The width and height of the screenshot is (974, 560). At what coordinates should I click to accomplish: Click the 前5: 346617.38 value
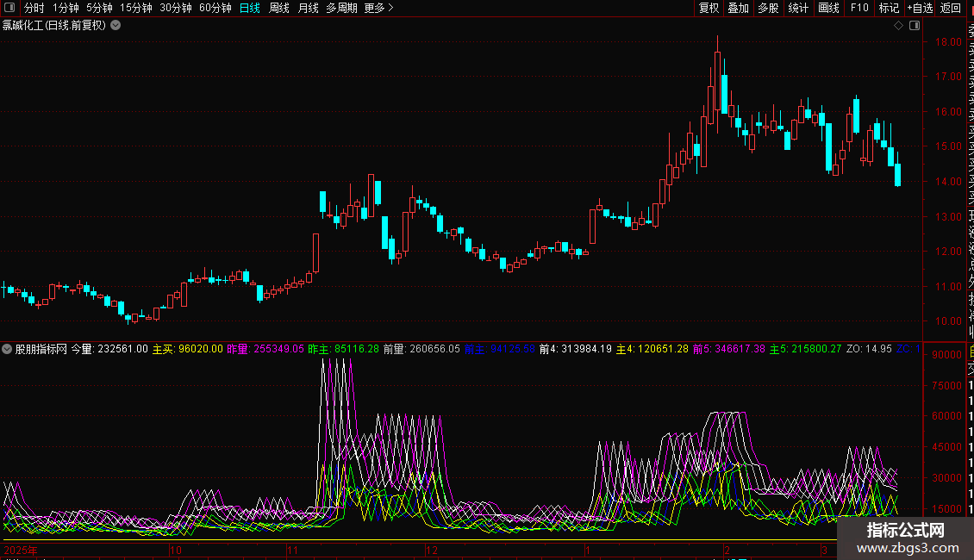(729, 349)
